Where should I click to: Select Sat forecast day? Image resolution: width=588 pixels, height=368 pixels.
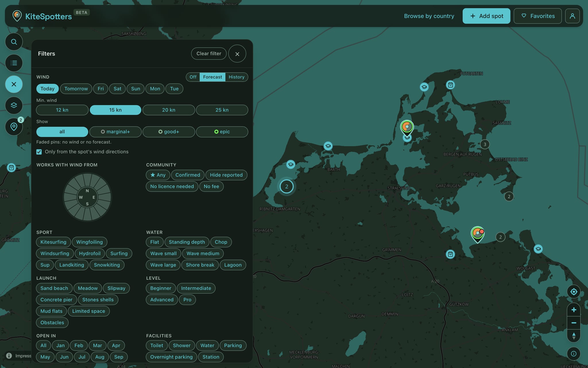(x=117, y=89)
